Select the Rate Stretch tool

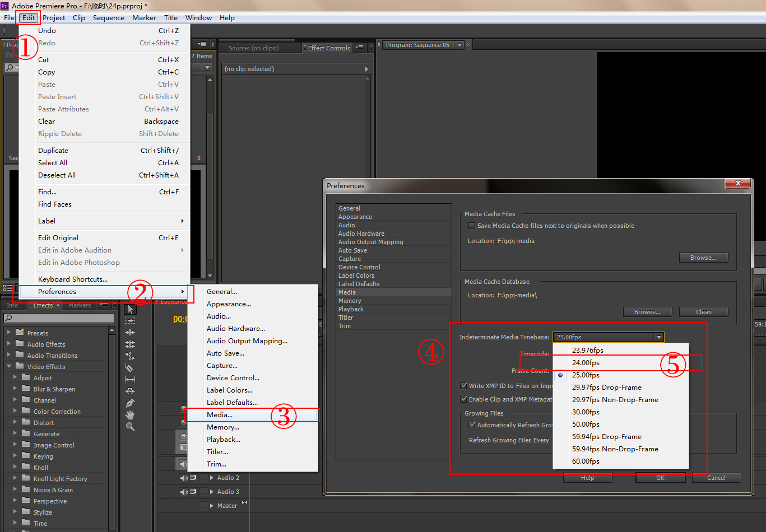(130, 356)
